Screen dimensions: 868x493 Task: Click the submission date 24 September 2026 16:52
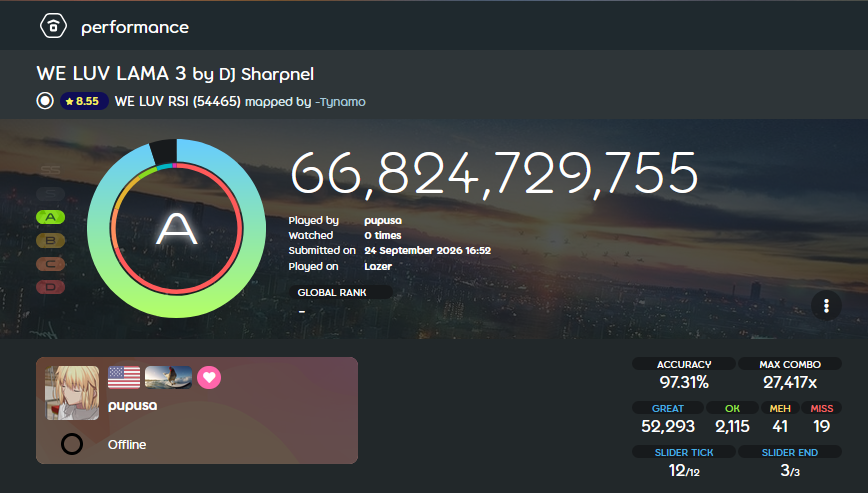[427, 250]
